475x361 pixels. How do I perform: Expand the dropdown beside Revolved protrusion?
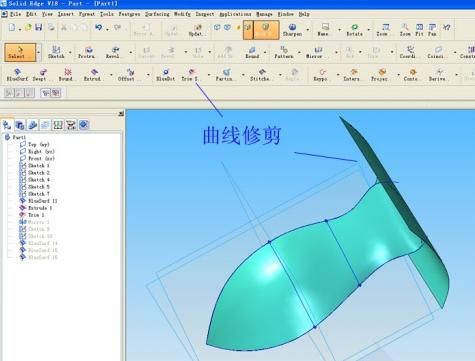click(x=130, y=52)
